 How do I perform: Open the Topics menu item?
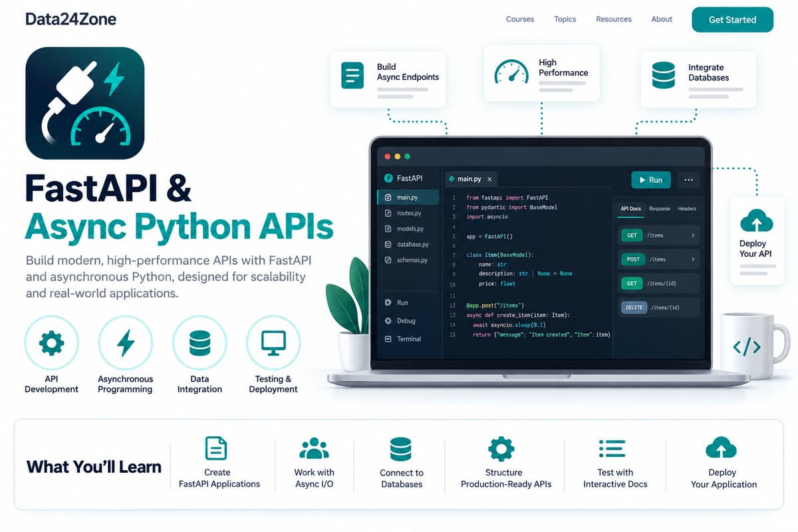pos(565,19)
